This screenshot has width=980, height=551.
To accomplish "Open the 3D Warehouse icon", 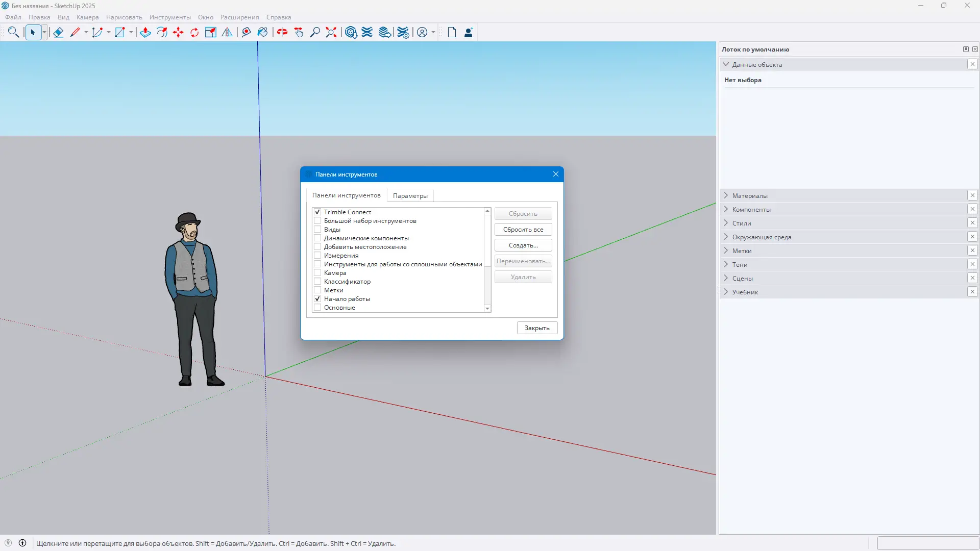I will 351,33.
